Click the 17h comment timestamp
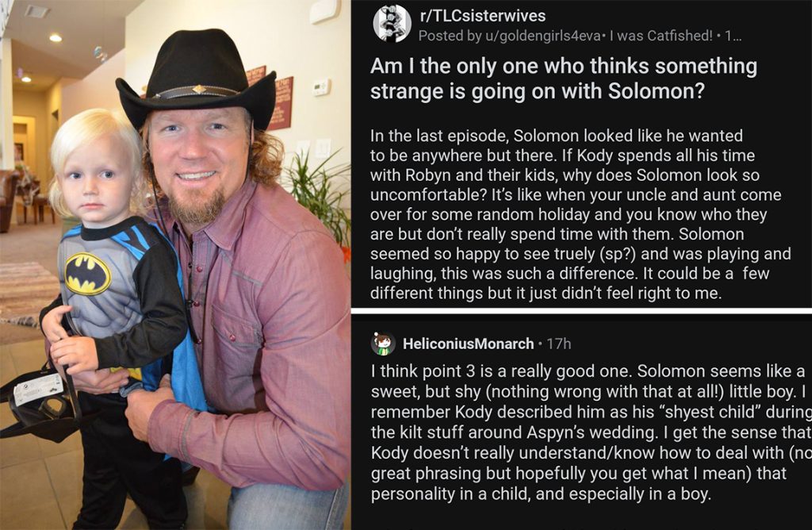The height and width of the screenshot is (530, 812). (560, 344)
